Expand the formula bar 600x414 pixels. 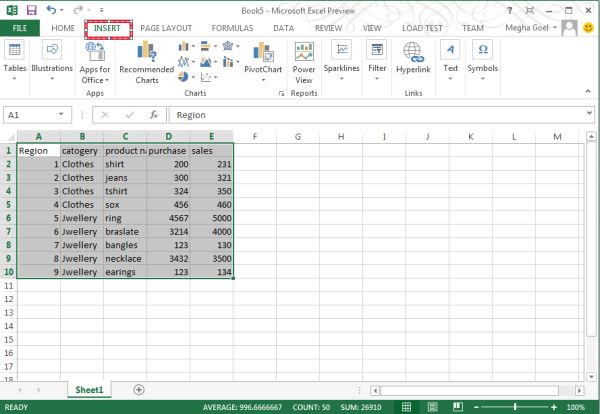(x=589, y=113)
